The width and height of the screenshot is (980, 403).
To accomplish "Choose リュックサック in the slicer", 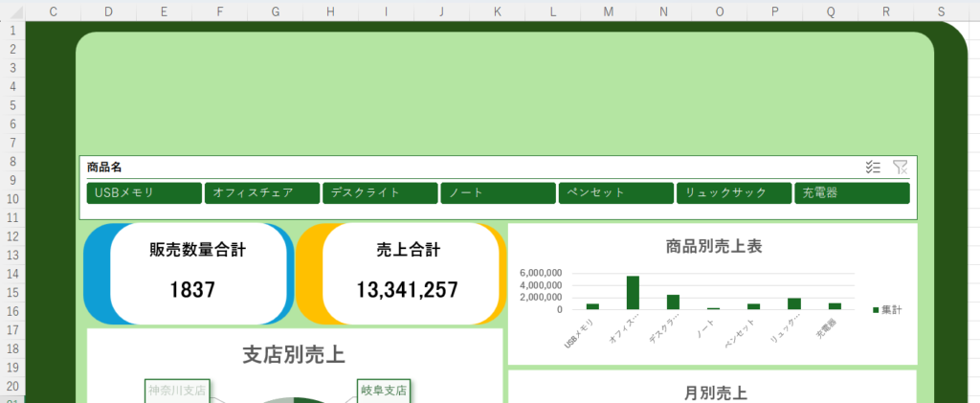I will pyautogui.click(x=733, y=193).
